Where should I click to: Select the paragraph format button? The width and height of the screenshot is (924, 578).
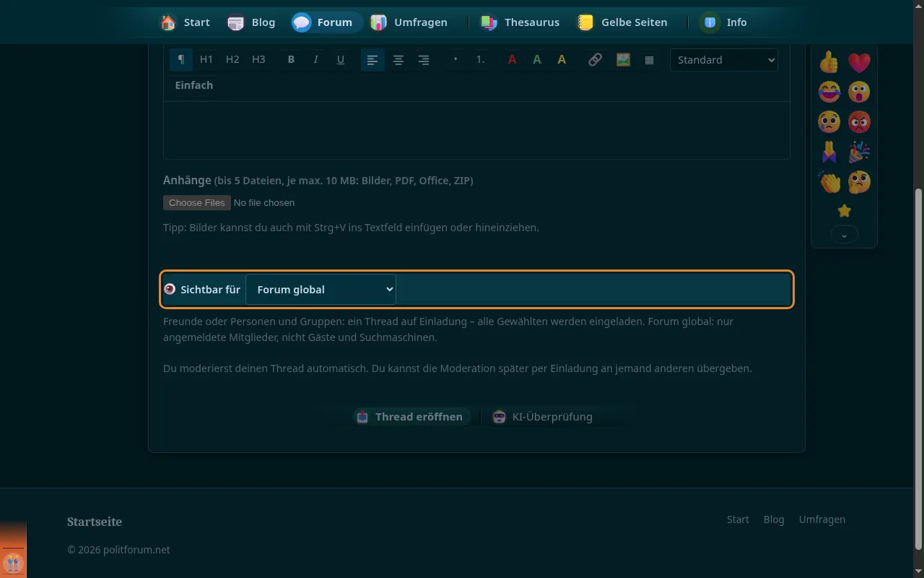point(181,60)
